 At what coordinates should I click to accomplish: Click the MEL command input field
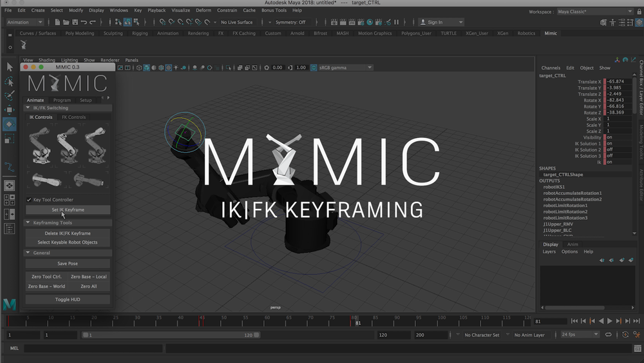93,348
